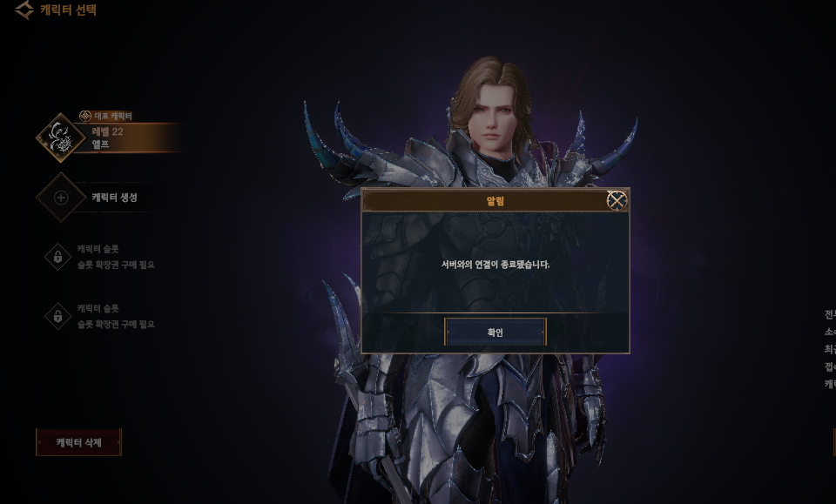Click the plus icon for 캐릭터 생성
The image size is (836, 504).
(61, 198)
